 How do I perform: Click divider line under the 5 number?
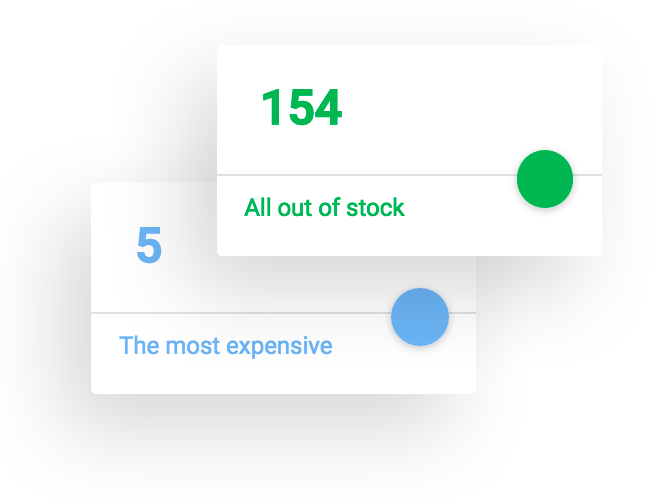241,312
